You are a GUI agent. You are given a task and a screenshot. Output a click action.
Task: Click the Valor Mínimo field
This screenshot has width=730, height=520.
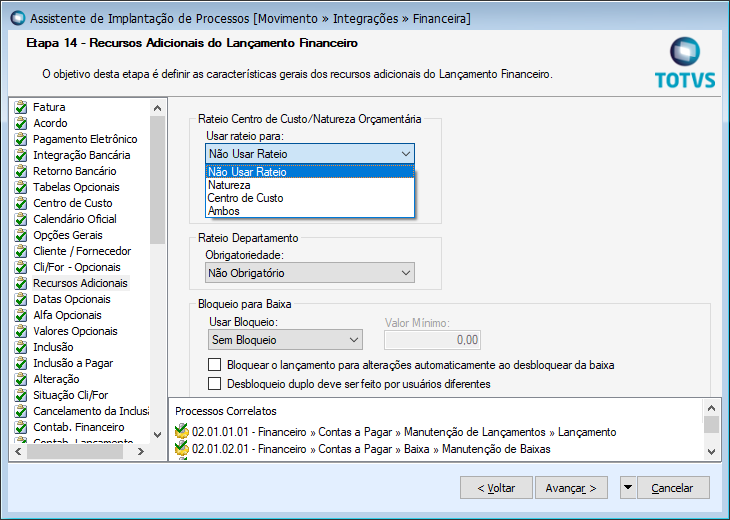coord(432,340)
